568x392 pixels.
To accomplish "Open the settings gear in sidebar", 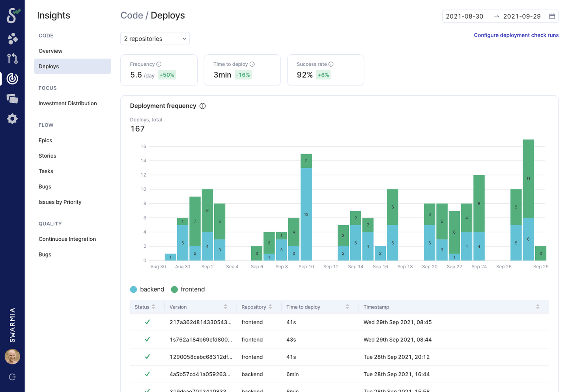I will pyautogui.click(x=12, y=119).
